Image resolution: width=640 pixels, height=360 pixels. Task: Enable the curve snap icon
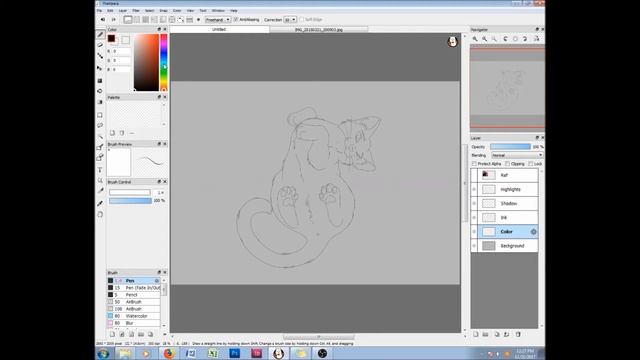tap(181, 20)
